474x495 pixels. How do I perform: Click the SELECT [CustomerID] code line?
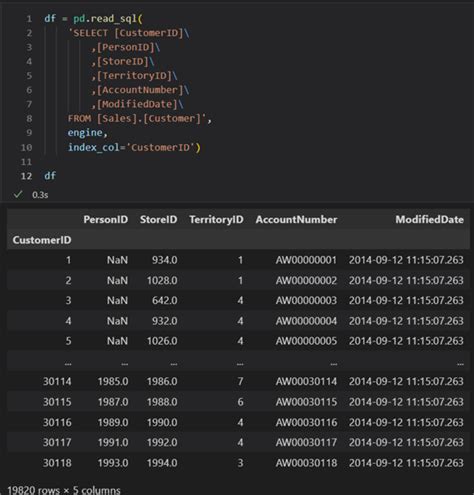pos(129,33)
